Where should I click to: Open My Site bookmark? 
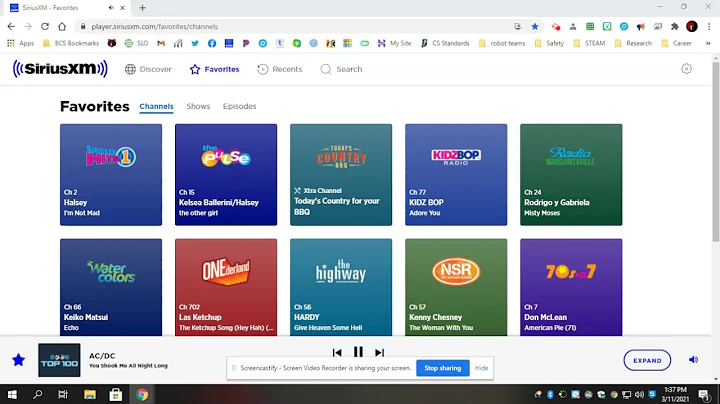[394, 43]
